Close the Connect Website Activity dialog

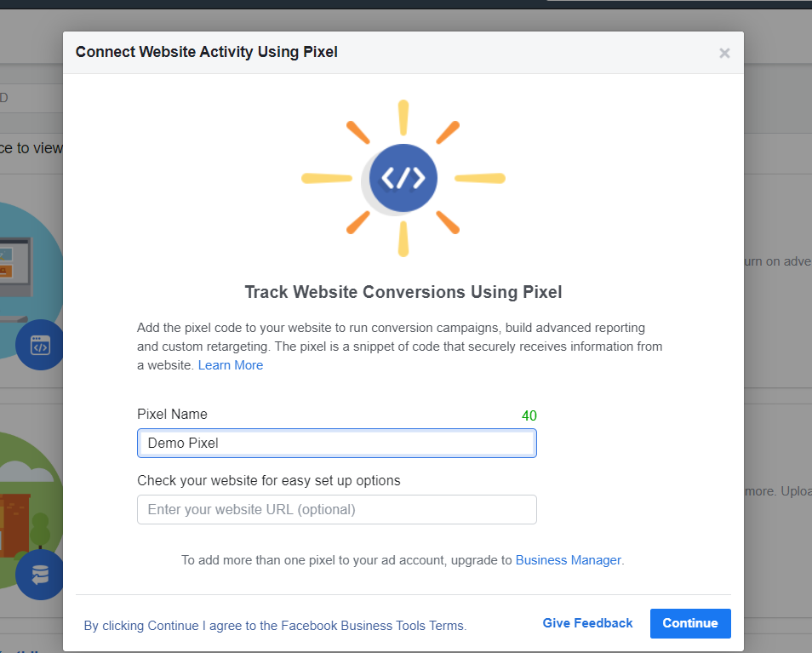coord(724,53)
